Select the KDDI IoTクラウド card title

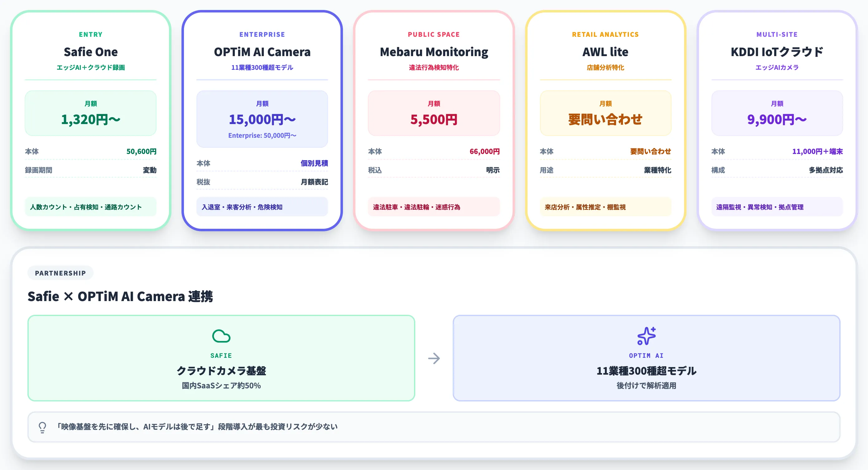[777, 52]
